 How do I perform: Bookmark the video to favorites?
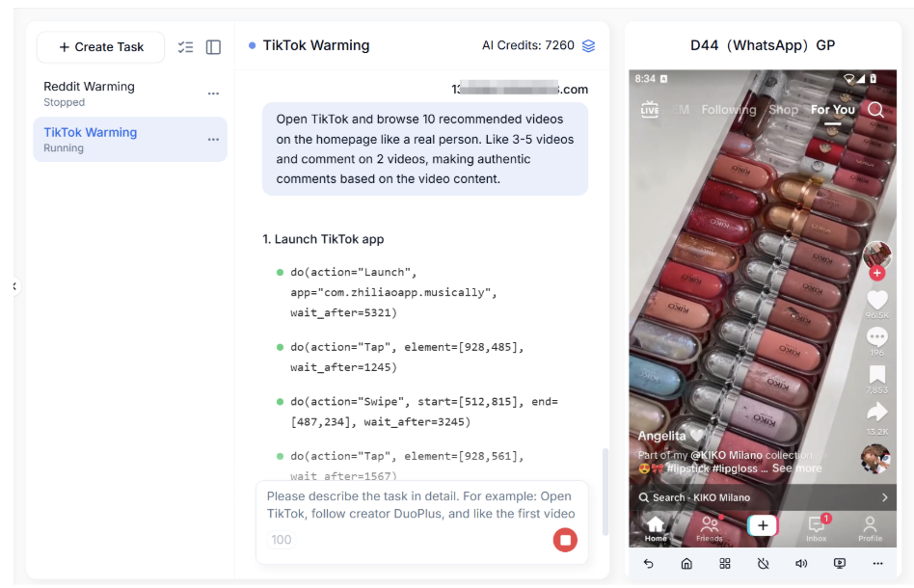pyautogui.click(x=876, y=374)
